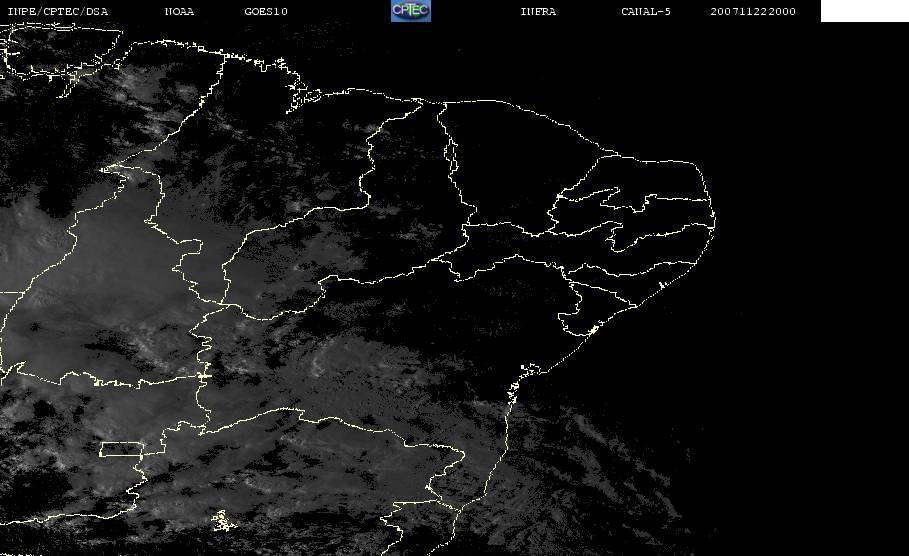909x556 pixels.
Task: Click the white box in the top-right corner
Action: point(864,11)
